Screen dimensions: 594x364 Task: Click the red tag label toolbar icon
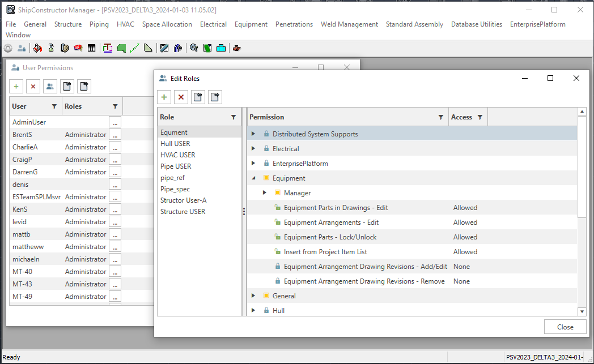pyautogui.click(x=78, y=49)
